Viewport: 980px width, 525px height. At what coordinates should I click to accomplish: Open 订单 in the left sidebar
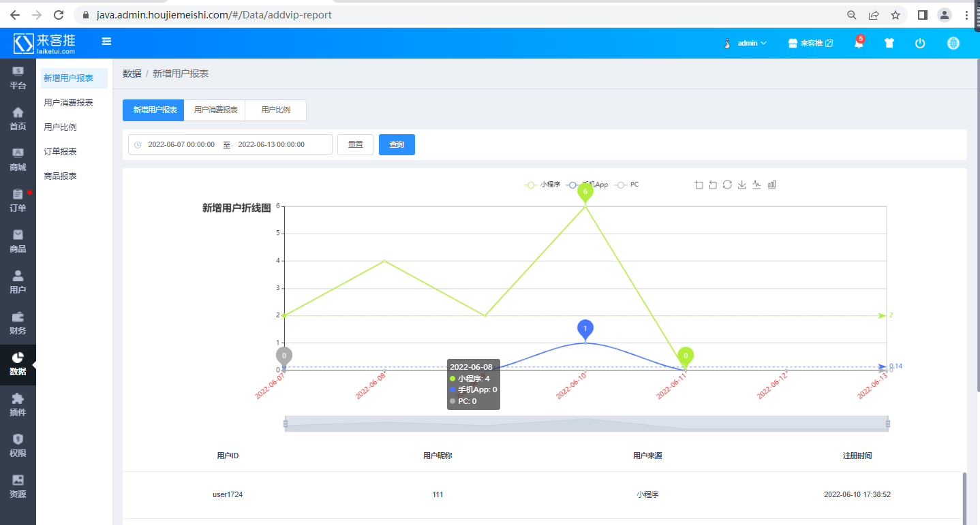click(x=18, y=201)
